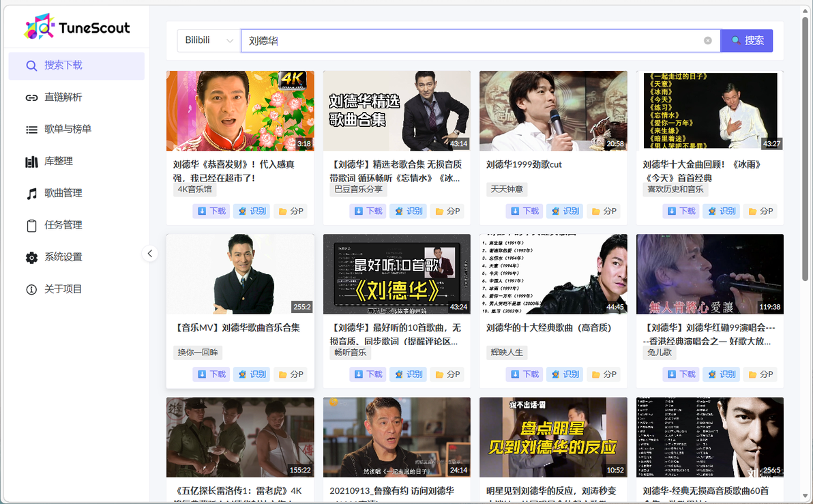813x504 pixels.
Task: Clear the search field with the X icon
Action: [x=708, y=40]
